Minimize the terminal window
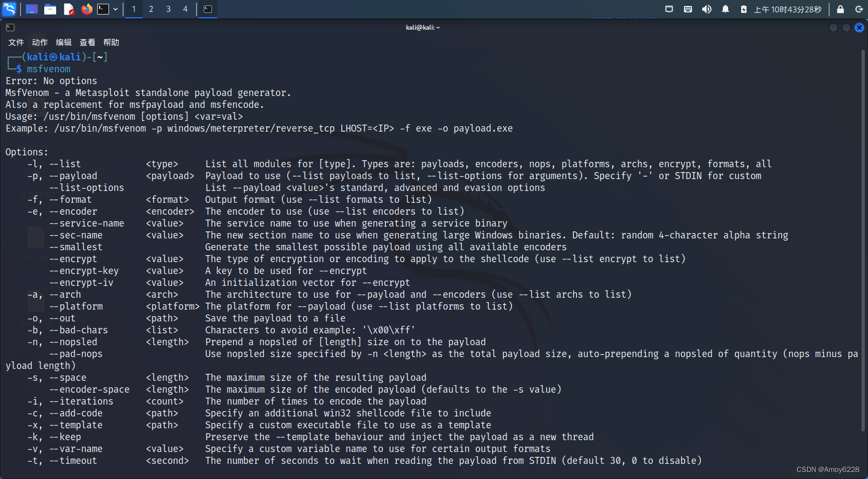The height and width of the screenshot is (479, 868). point(833,28)
